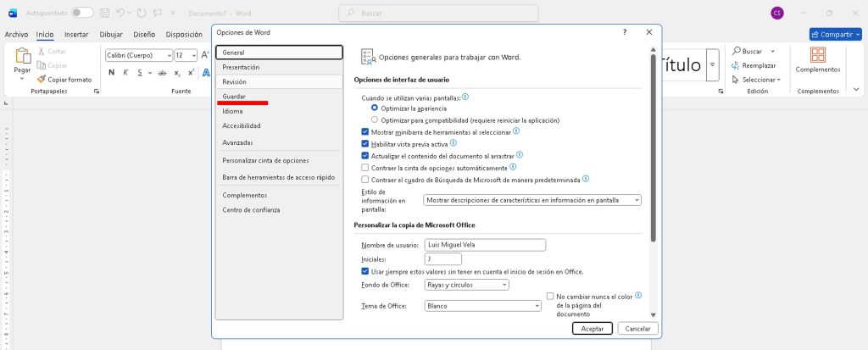This screenshot has width=868, height=350.
Task: Click the Reemplazar icon in Edición
Action: click(736, 65)
